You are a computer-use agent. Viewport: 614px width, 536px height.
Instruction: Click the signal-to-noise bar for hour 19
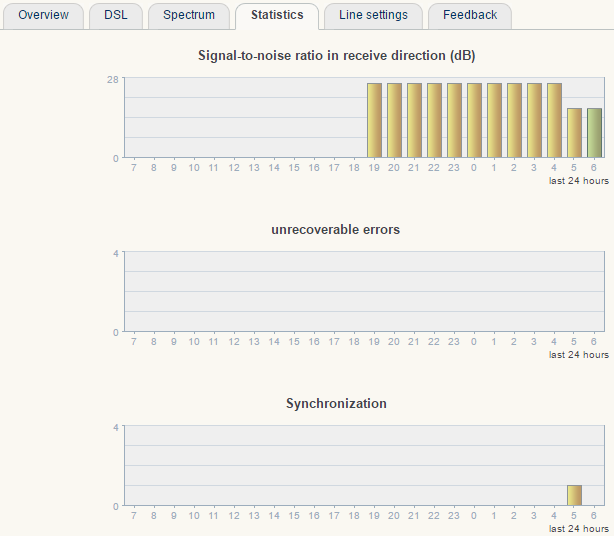pyautogui.click(x=374, y=120)
